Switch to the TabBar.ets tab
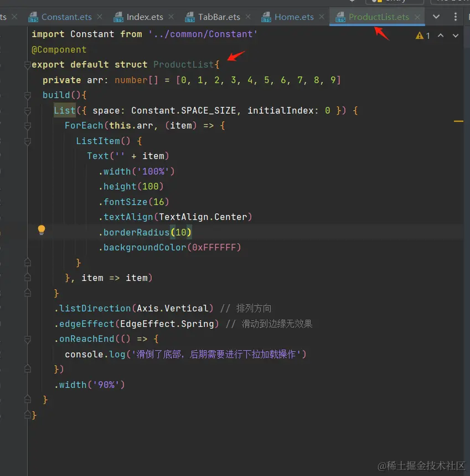This screenshot has height=476, width=470. (x=219, y=17)
